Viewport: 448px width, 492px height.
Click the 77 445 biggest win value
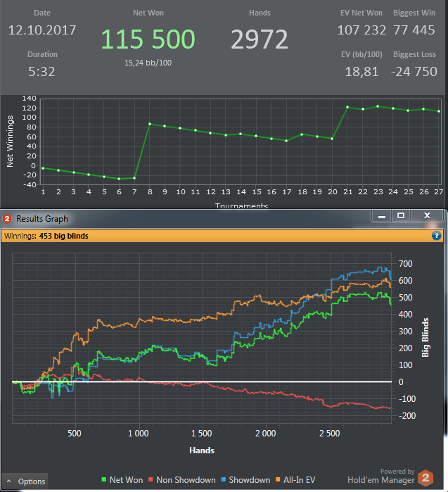tap(414, 30)
